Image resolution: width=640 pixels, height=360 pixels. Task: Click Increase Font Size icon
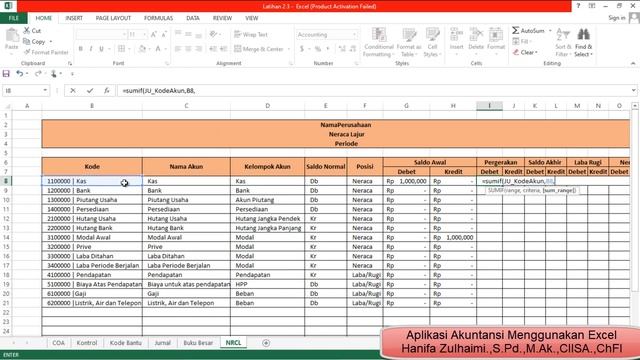[154, 35]
